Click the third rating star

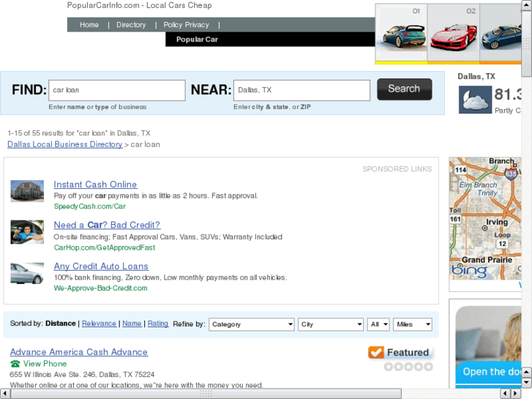(x=408, y=367)
